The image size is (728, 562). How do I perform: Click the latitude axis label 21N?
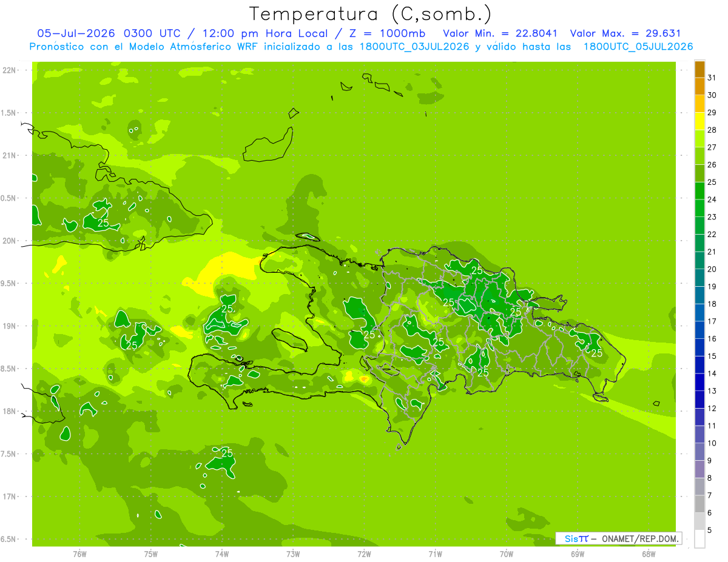coord(10,155)
